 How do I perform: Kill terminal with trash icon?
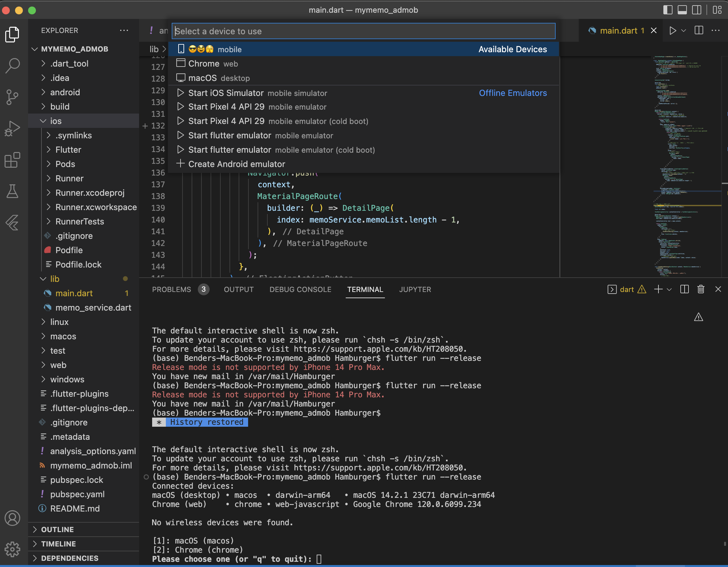pos(701,289)
